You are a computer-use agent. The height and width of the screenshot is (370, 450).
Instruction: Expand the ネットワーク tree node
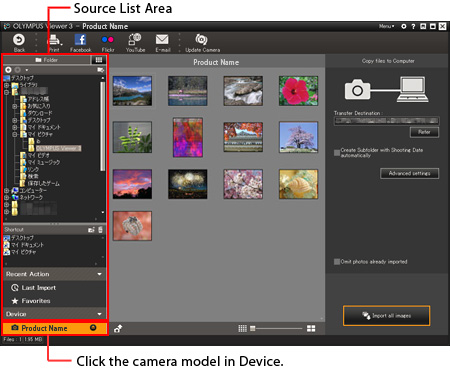point(6,198)
